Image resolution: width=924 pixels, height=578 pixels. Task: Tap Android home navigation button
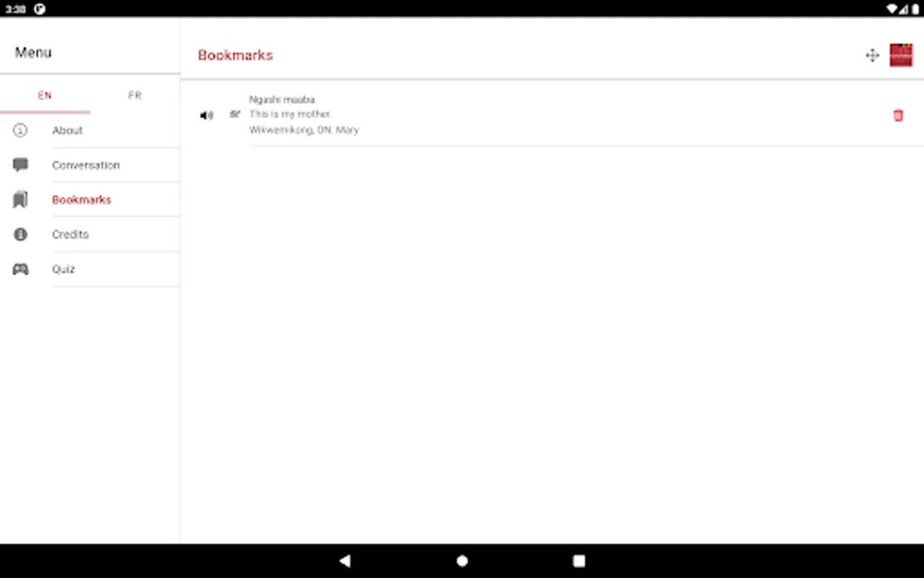pyautogui.click(x=462, y=561)
